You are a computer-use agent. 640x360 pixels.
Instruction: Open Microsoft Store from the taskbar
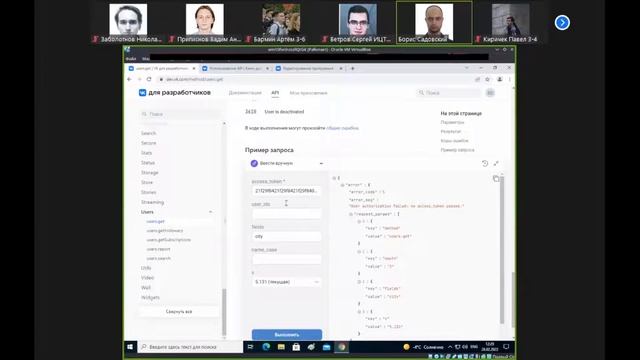pos(296,347)
